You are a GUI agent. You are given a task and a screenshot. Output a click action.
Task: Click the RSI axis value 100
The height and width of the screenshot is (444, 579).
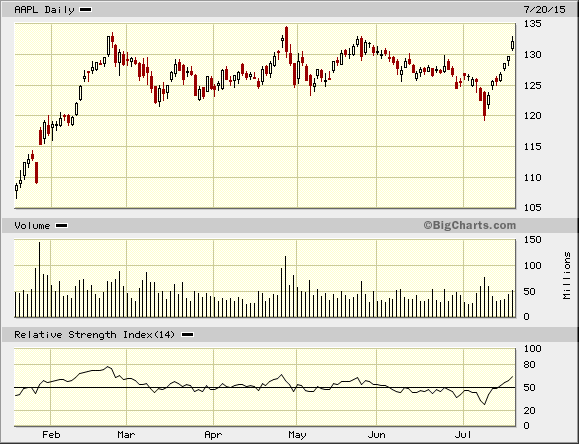pos(532,349)
